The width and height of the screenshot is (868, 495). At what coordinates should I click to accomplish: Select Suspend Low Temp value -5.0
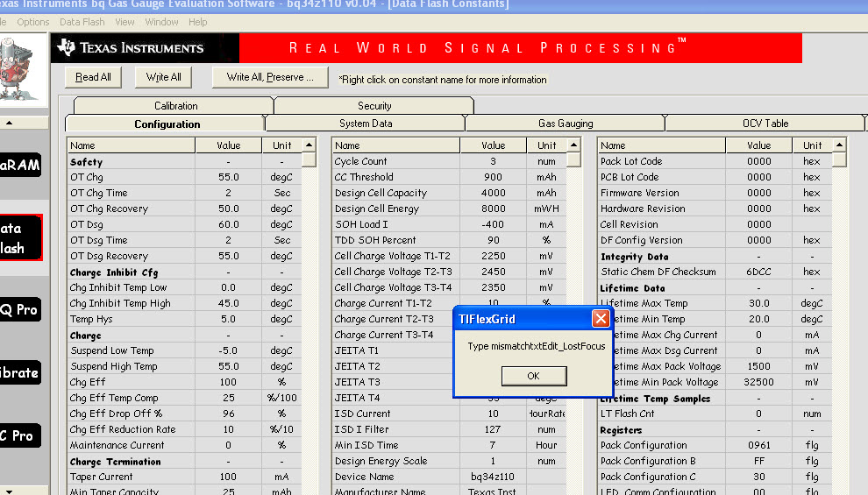pyautogui.click(x=228, y=350)
